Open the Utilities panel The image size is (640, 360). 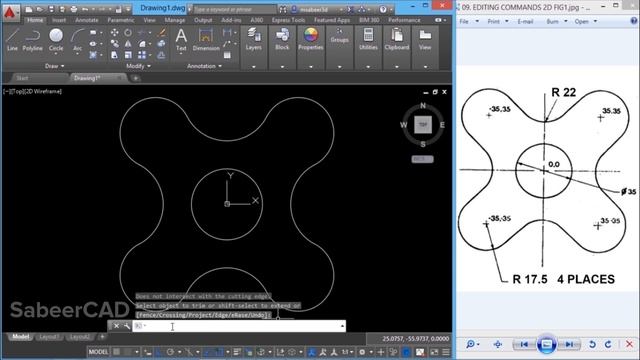(x=368, y=40)
